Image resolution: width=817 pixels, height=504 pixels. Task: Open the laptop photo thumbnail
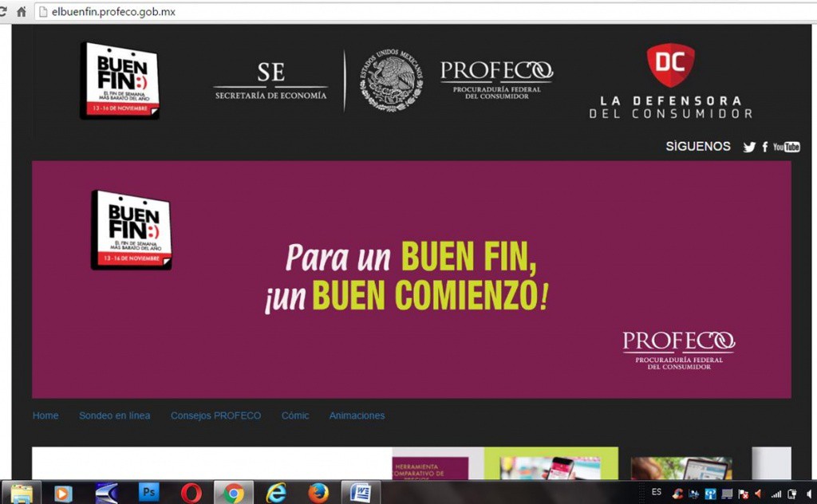pos(681,468)
